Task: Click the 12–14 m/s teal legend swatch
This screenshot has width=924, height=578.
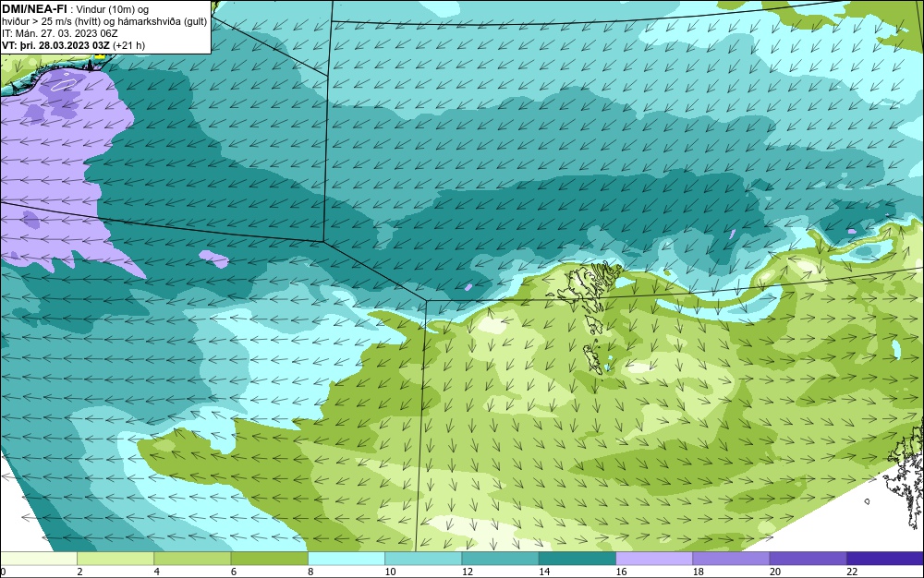Action: 500,559
